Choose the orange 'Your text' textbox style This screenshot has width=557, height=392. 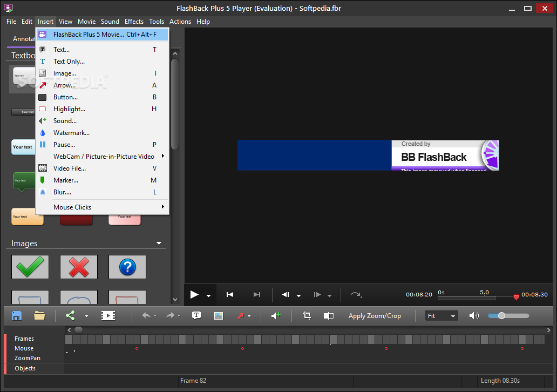pyautogui.click(x=28, y=217)
